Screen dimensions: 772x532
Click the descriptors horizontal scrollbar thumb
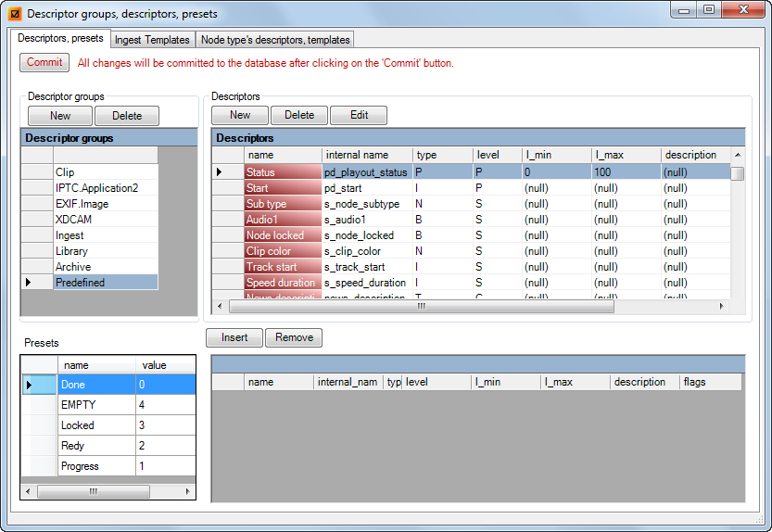pos(422,306)
